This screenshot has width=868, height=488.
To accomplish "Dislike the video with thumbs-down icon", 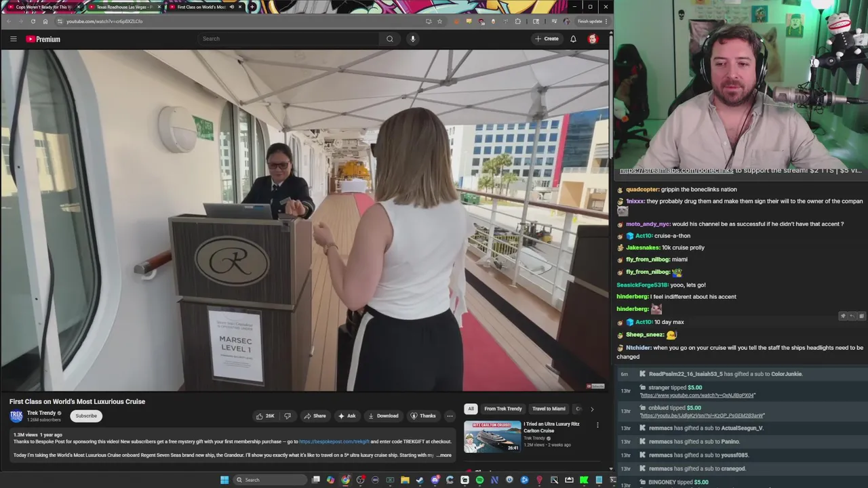I will click(x=288, y=415).
